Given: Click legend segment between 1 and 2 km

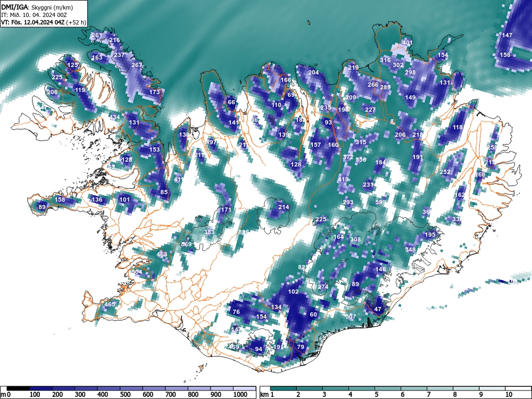Looking at the screenshot, I should [284, 389].
